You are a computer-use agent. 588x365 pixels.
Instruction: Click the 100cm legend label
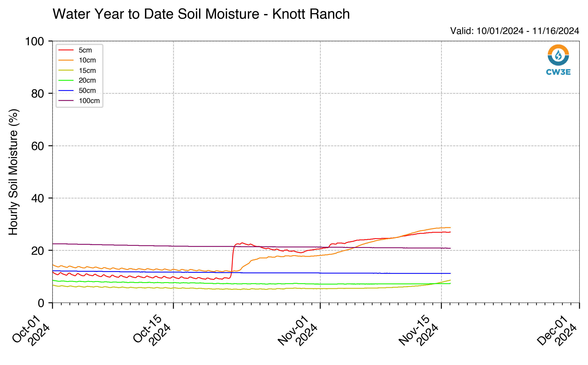89,101
